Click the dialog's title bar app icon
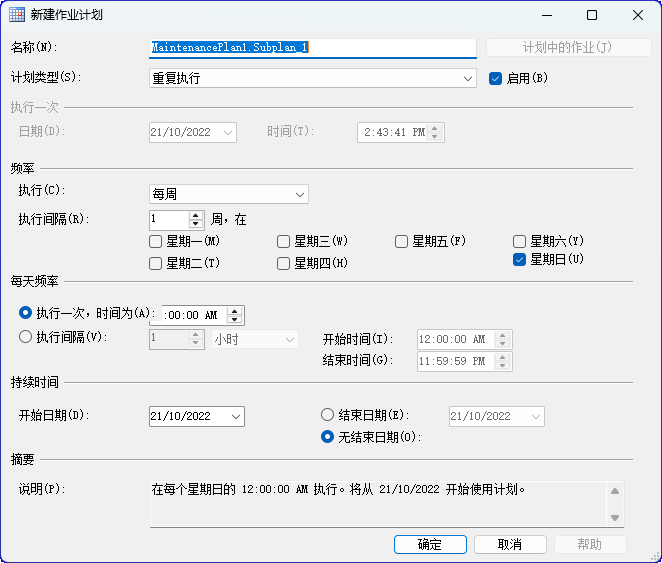This screenshot has width=662, height=563. [x=17, y=15]
